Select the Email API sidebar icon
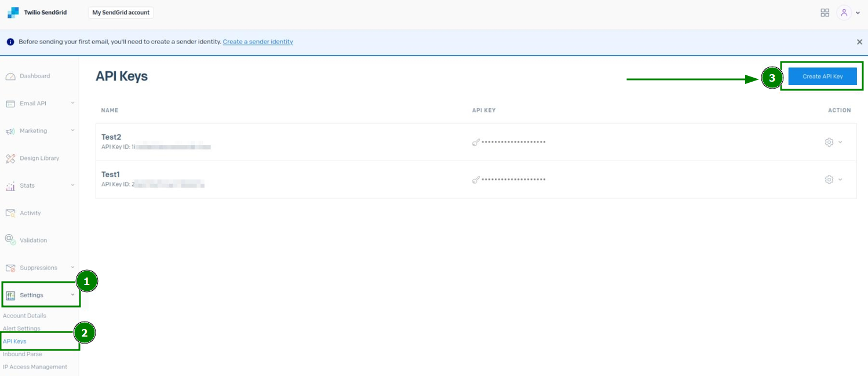This screenshot has height=376, width=868. [10, 103]
